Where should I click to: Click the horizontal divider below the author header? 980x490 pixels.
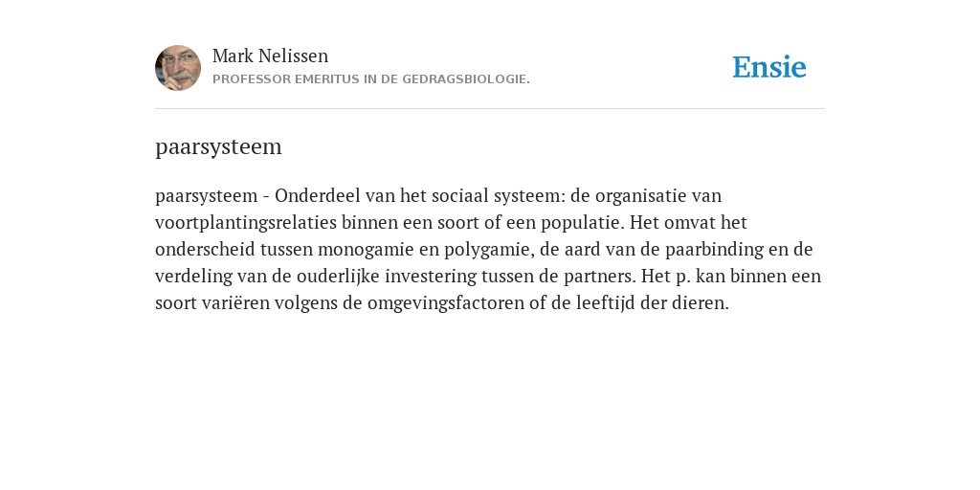(490, 109)
